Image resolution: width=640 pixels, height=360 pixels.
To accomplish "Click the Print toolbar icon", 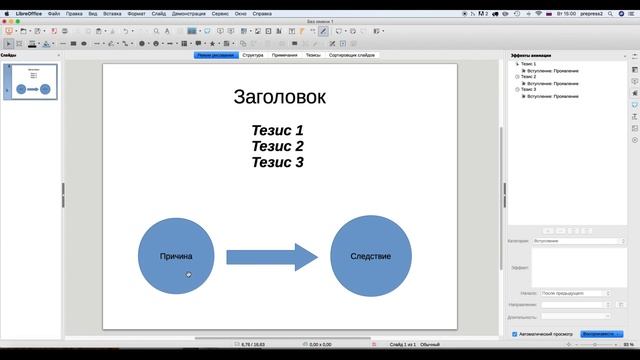I will 64,31.
